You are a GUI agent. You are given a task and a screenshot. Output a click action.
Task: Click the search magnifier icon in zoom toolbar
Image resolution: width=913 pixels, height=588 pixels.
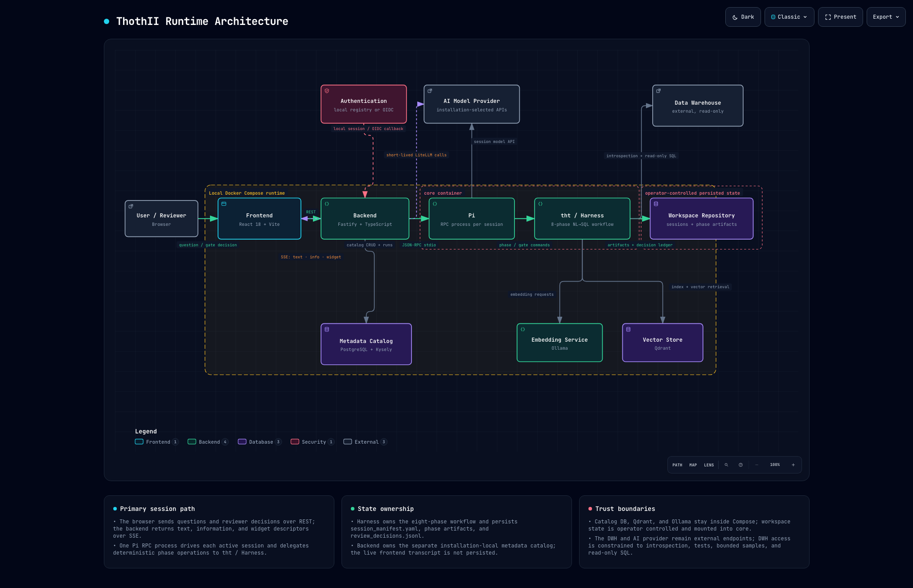point(726,465)
